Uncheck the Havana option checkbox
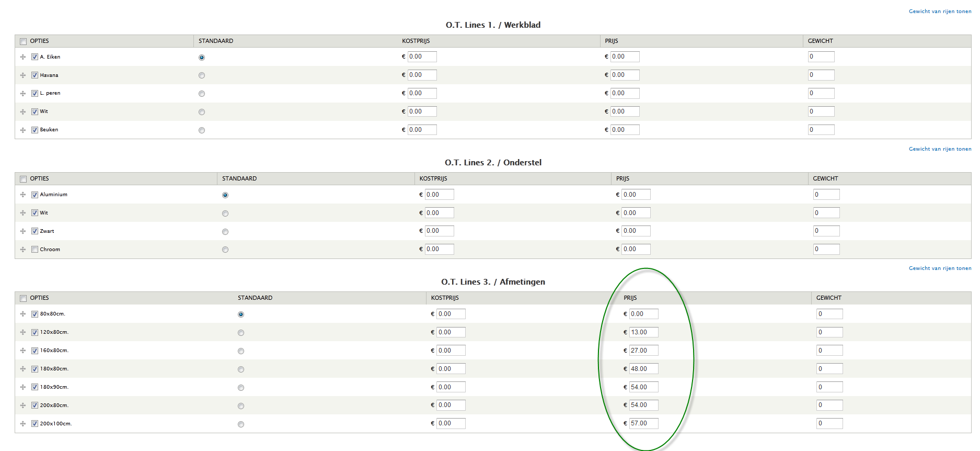Screen dimensions: 980x451 pos(34,75)
